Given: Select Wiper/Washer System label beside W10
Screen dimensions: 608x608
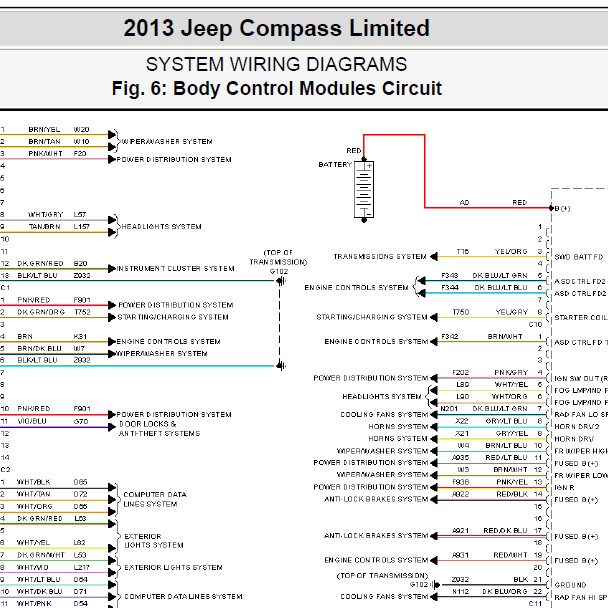Looking at the screenshot, I should [x=167, y=142].
